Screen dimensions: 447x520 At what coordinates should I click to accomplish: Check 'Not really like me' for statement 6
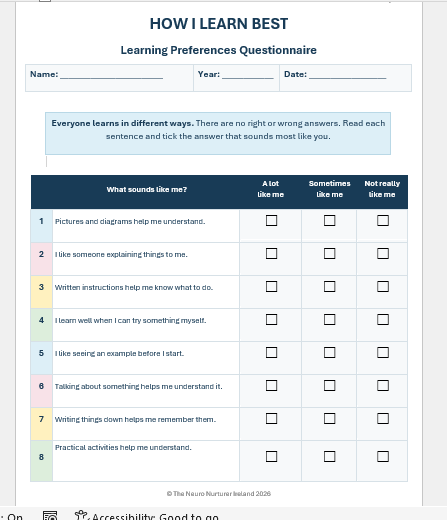point(383,385)
